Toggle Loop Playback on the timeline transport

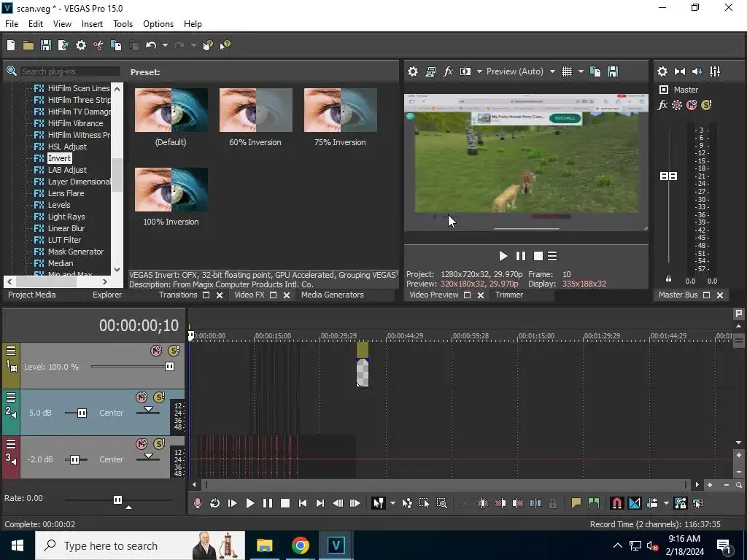pos(215,503)
